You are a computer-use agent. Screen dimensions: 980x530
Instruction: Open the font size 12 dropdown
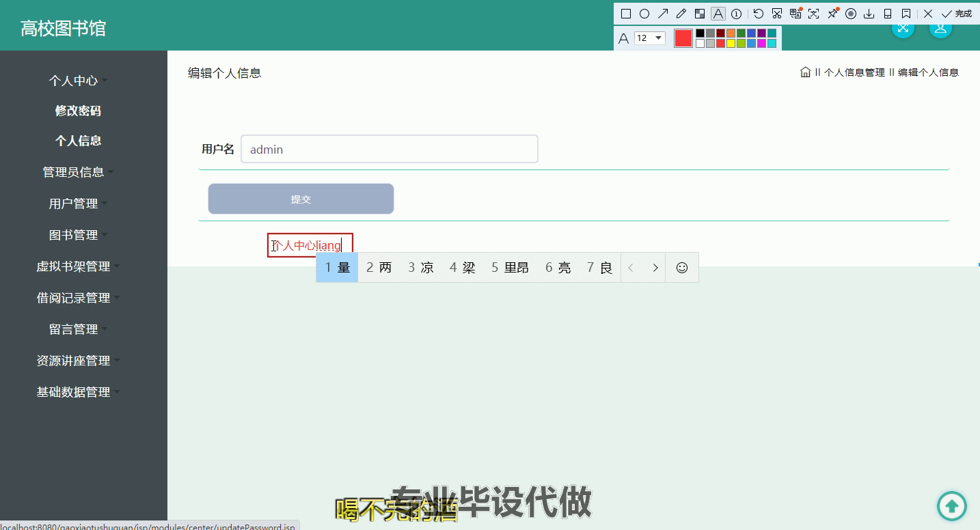pyautogui.click(x=650, y=38)
